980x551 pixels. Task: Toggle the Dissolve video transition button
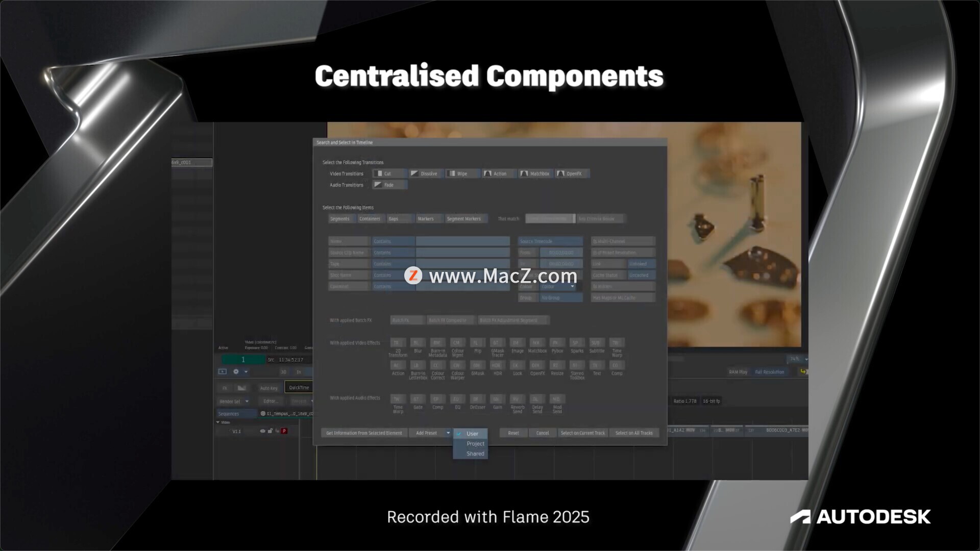pos(426,174)
